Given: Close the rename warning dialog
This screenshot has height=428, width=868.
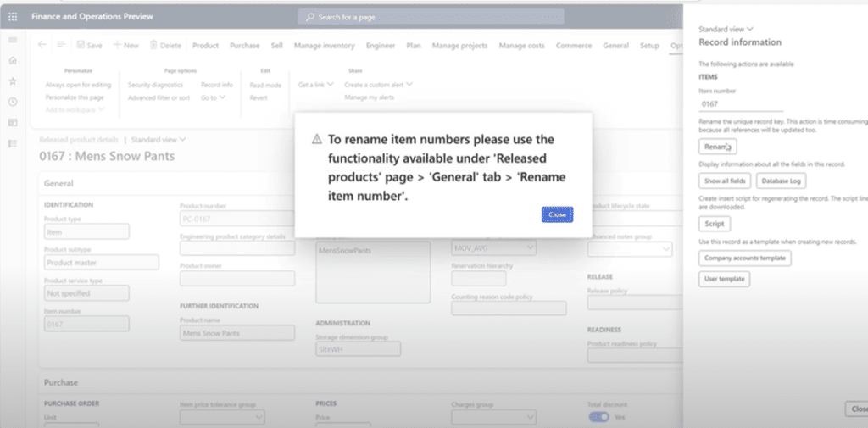Looking at the screenshot, I should (x=557, y=214).
